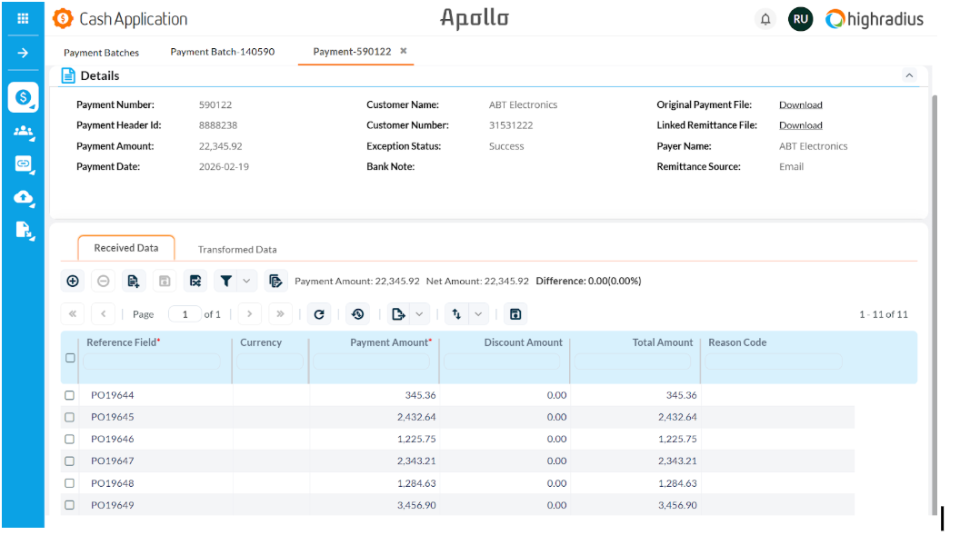The height and width of the screenshot is (535, 980).
Task: Click the filter funnel icon
Action: pyautogui.click(x=225, y=281)
